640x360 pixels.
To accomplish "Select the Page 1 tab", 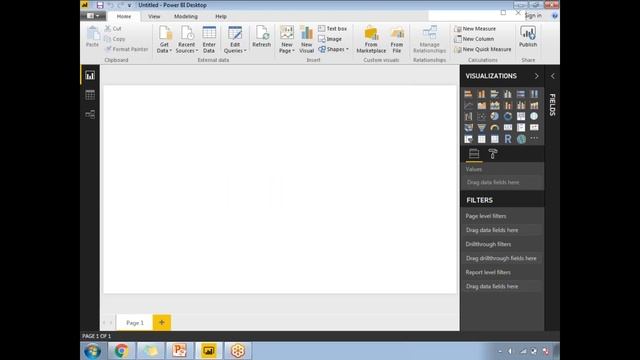I will 135,322.
